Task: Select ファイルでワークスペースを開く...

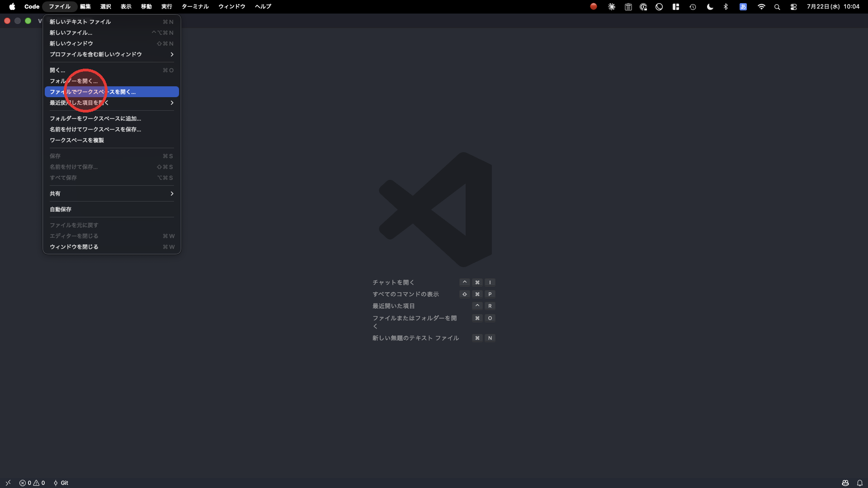Action: coord(112,92)
